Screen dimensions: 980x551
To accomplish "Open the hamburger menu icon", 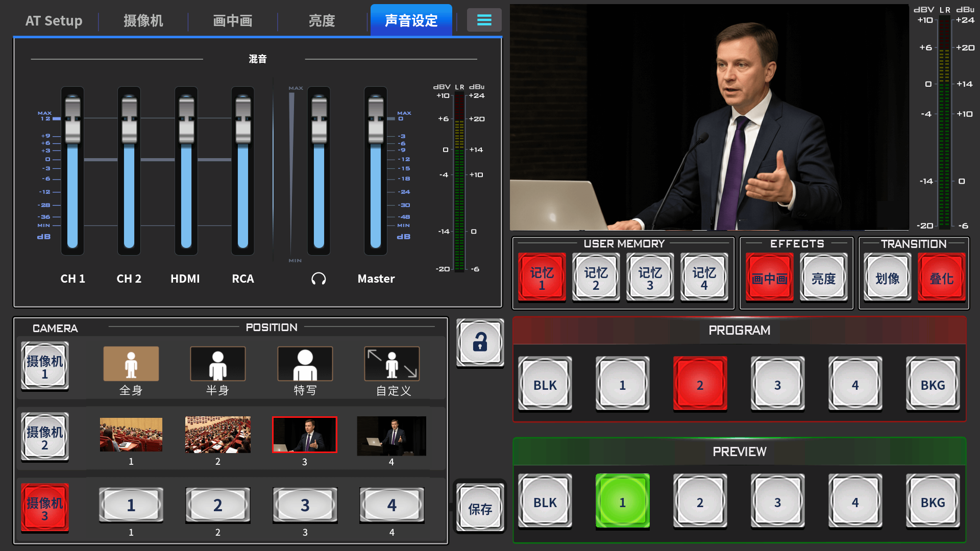I will coord(484,20).
